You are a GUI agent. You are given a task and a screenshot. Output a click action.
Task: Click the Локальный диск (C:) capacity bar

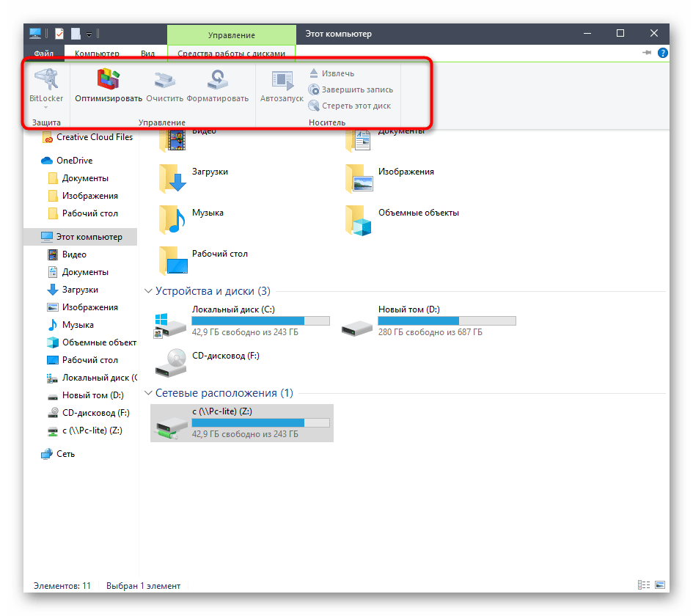tap(260, 321)
